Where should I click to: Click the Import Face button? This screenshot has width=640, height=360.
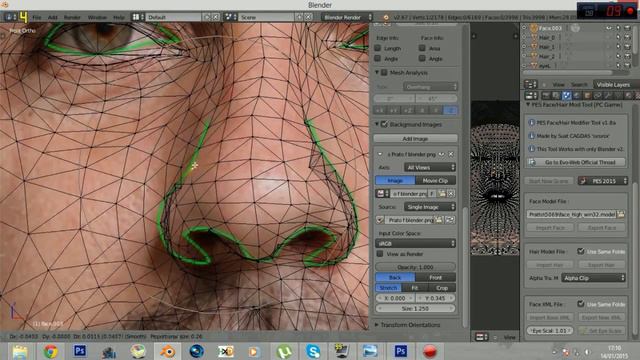(550, 228)
